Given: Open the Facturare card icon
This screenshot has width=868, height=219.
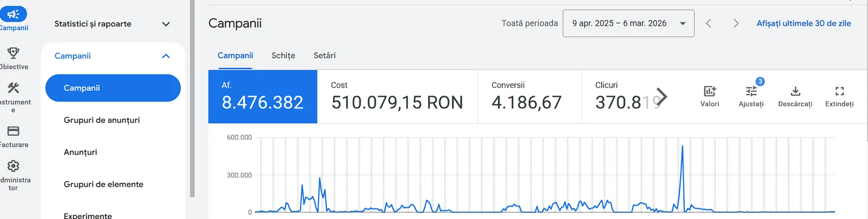Looking at the screenshot, I should (x=14, y=131).
